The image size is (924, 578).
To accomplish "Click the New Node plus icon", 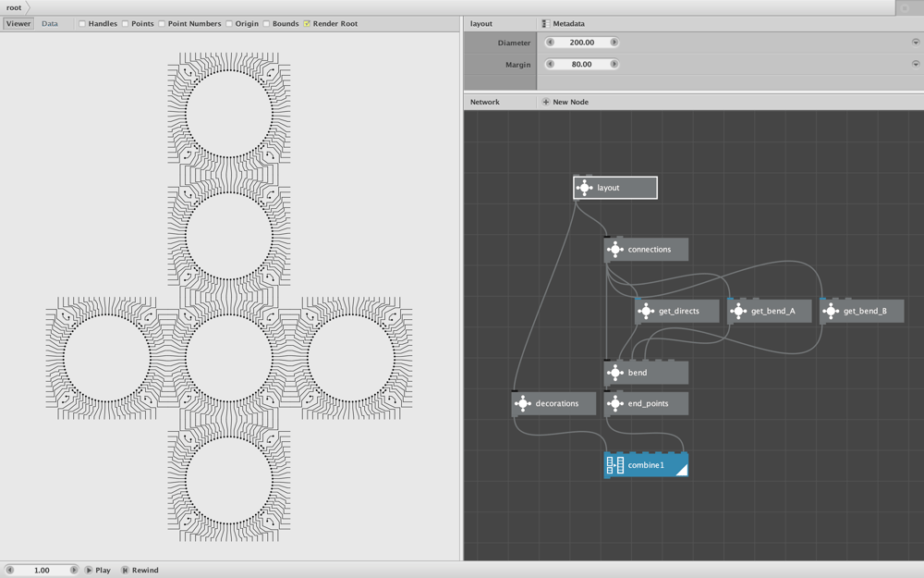I will click(x=546, y=102).
